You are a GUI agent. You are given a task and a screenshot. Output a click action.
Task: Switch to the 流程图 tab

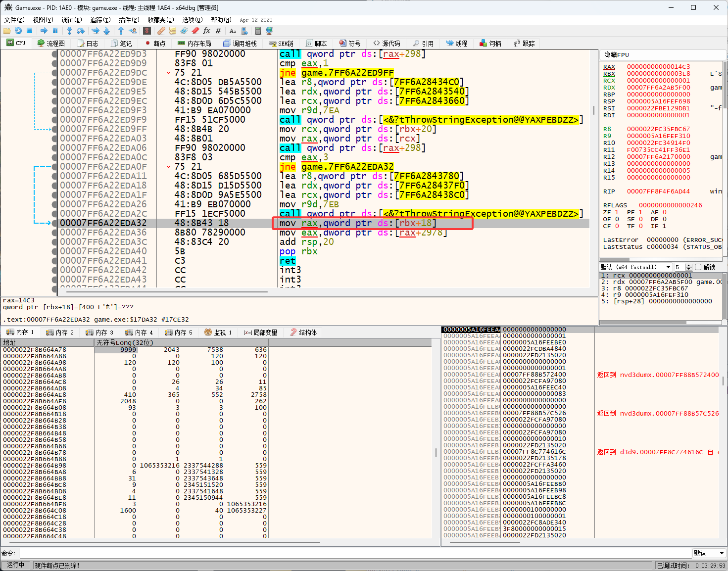click(51, 44)
